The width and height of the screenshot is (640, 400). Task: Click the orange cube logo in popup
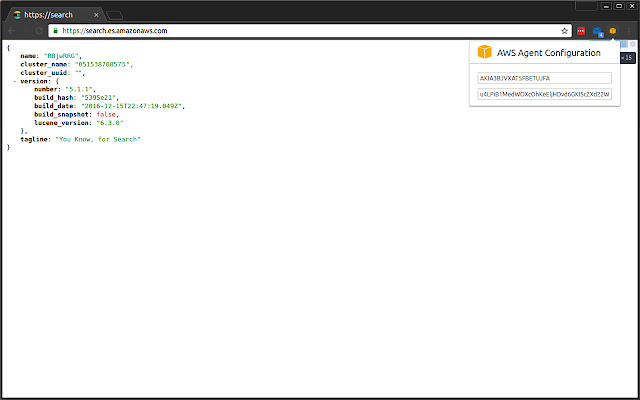484,52
